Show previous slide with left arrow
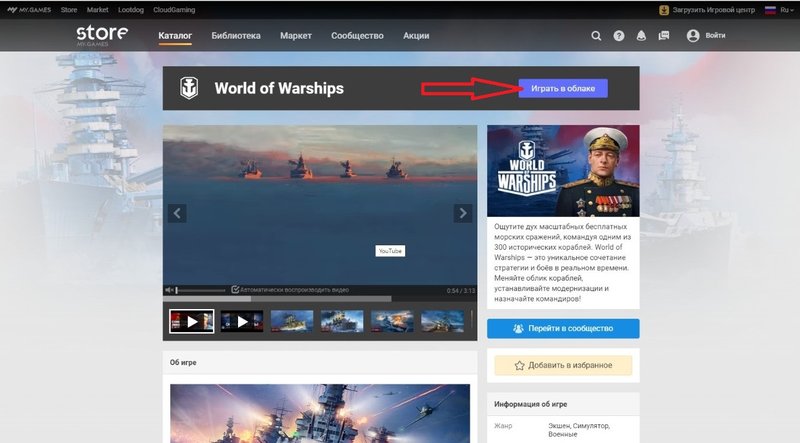The height and width of the screenshot is (443, 800). tap(177, 213)
